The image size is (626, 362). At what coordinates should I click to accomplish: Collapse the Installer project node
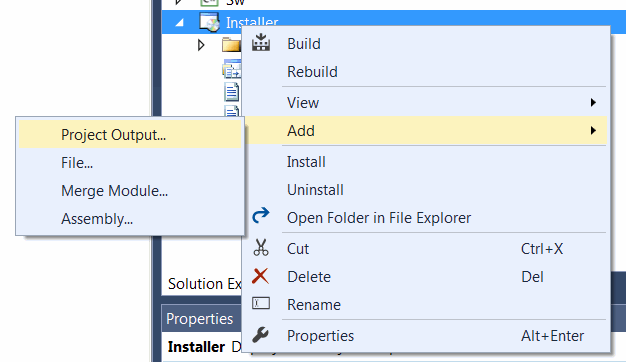tap(180, 23)
